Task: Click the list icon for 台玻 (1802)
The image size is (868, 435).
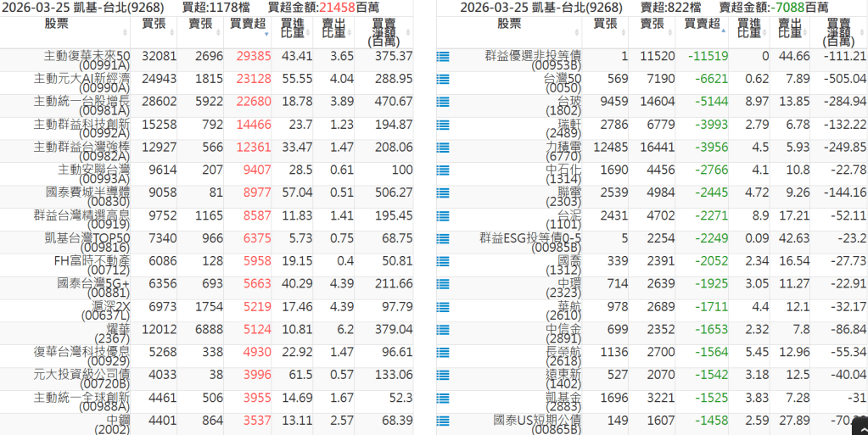Action: [442, 103]
